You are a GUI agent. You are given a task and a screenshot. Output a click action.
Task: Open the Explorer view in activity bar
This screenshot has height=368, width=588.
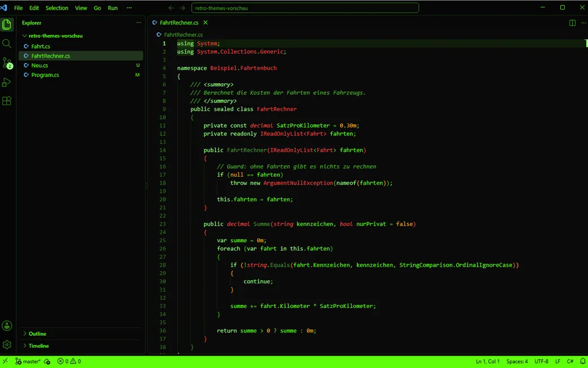point(7,25)
